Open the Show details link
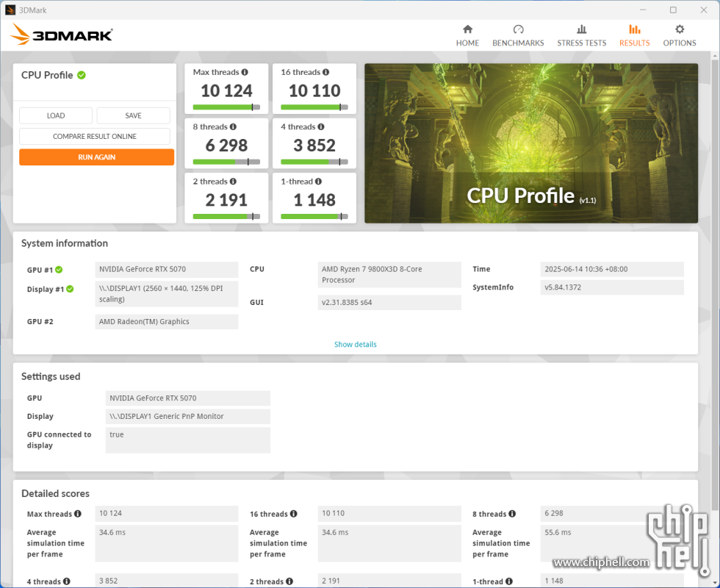The height and width of the screenshot is (588, 720). 356,345
